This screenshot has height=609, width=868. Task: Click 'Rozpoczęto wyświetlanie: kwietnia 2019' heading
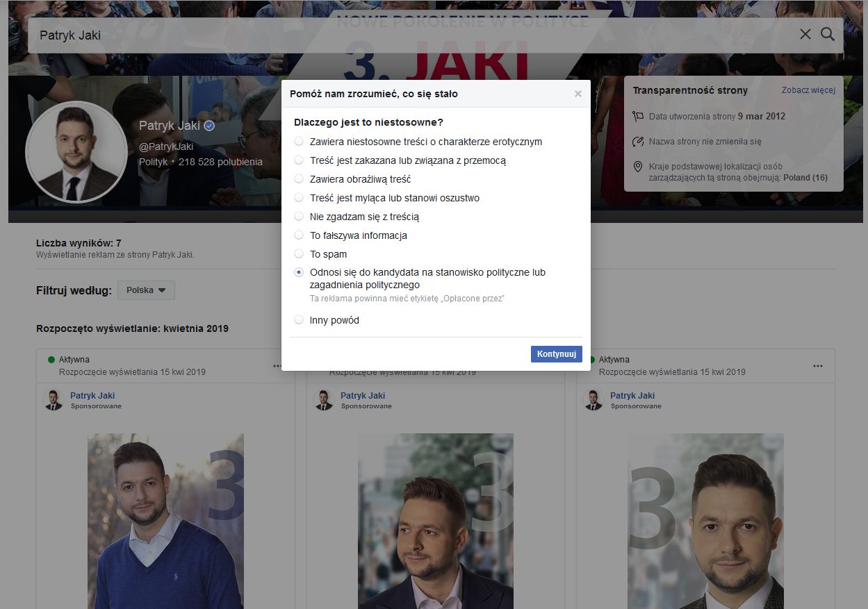[x=132, y=328]
